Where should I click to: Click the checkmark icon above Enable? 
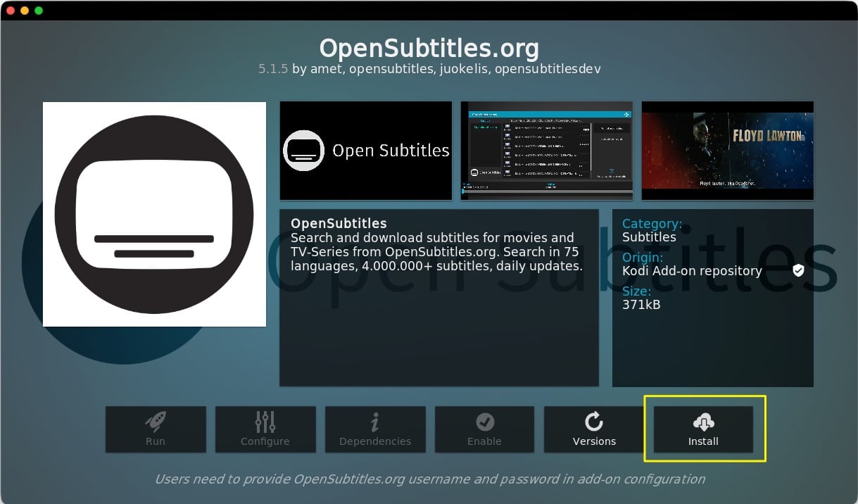[485, 422]
